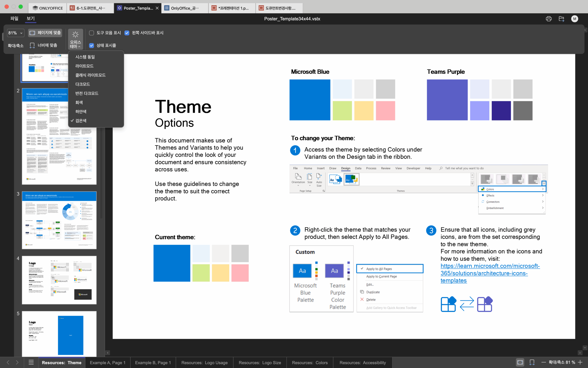Click the dark navy Teams Purple swatch
The width and height of the screenshot is (588, 368).
point(501,111)
